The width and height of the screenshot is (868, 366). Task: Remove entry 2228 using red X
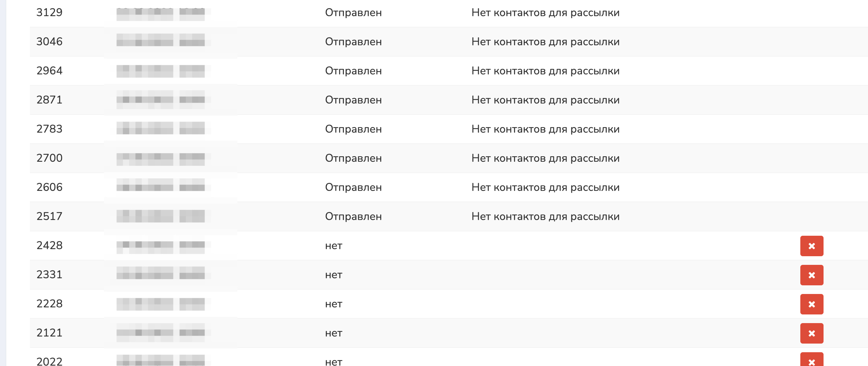coord(811,304)
